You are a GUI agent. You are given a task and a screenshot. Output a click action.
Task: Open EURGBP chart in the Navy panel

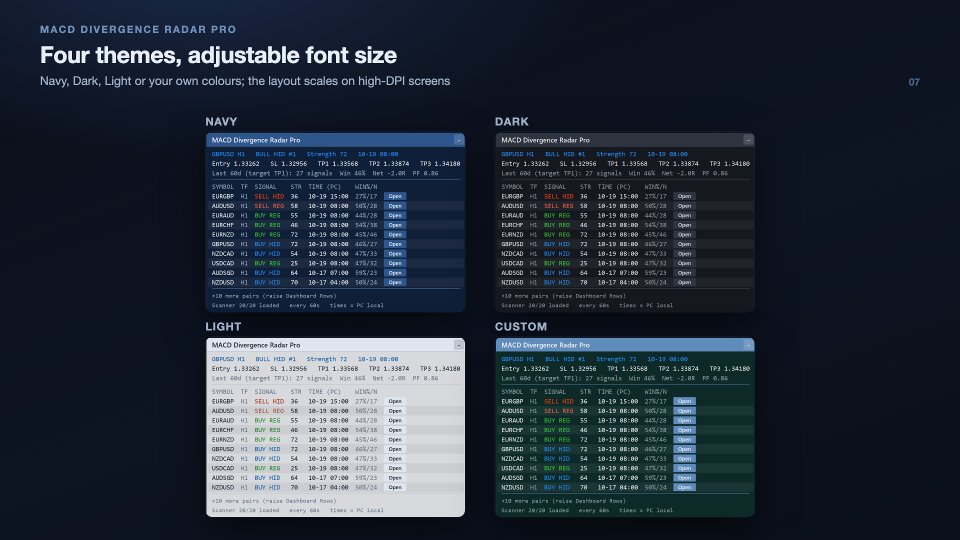click(x=395, y=197)
